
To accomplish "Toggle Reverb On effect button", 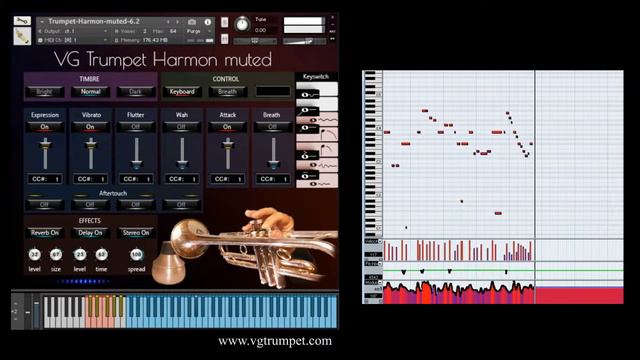I will 44,233.
